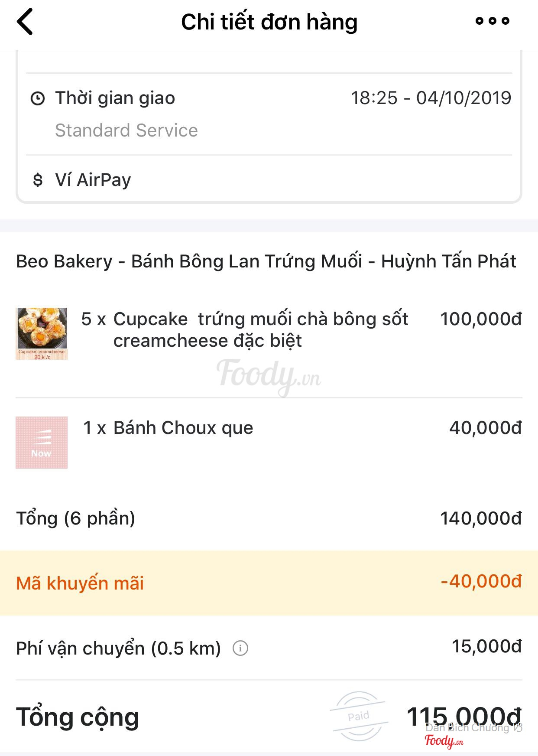Tap the back arrow icon

click(x=25, y=22)
